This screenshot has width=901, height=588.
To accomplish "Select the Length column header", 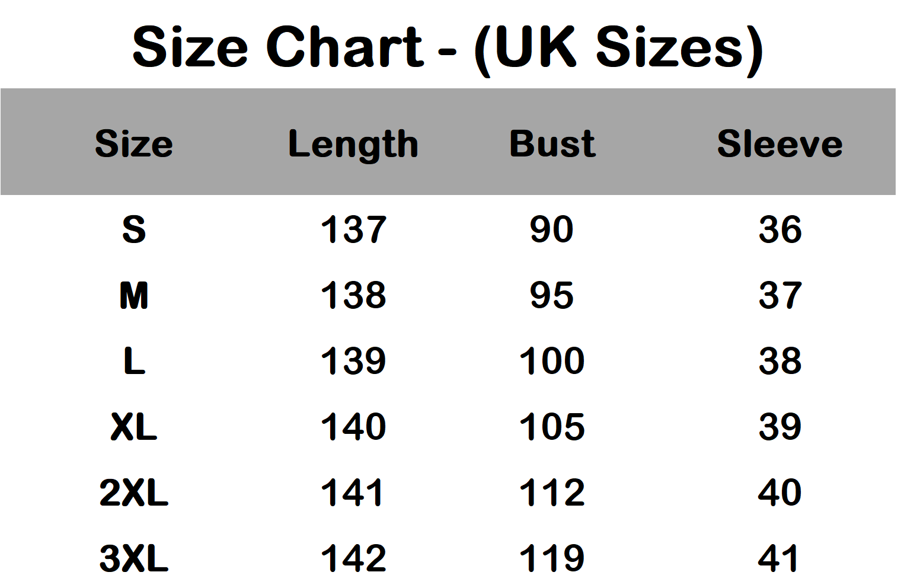I will 353,145.
